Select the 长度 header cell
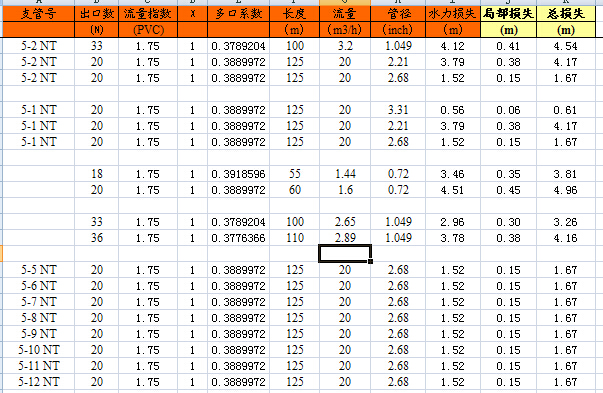Screen dimensions: 603x393 294,14
